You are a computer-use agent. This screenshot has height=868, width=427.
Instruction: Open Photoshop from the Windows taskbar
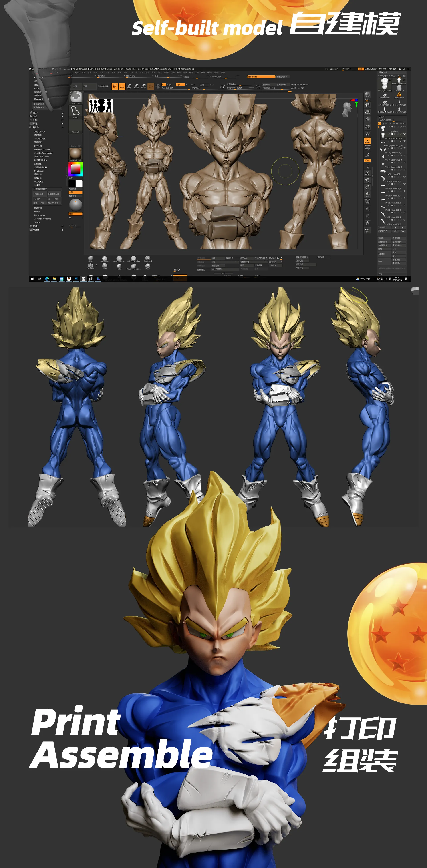point(77,279)
